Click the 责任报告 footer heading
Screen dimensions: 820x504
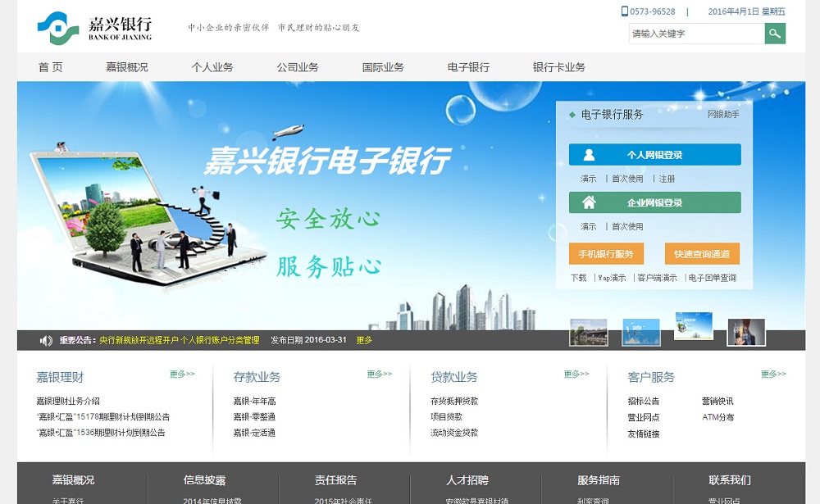335,480
